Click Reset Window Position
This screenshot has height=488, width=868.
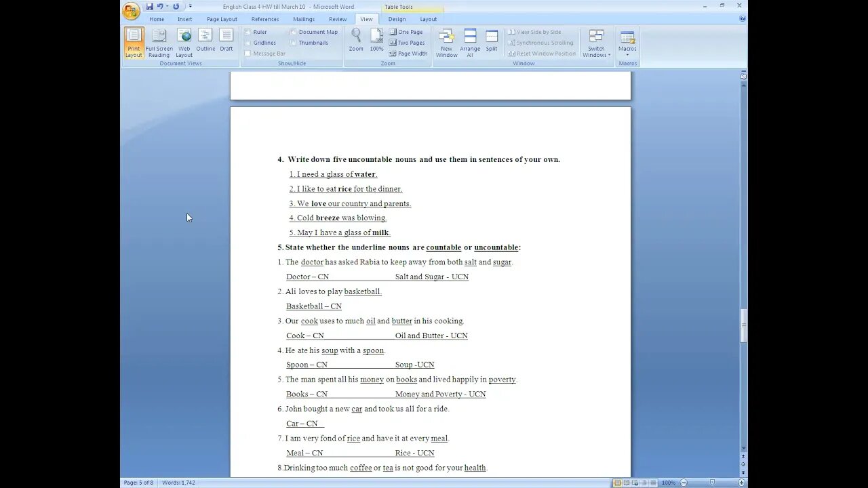coord(541,54)
